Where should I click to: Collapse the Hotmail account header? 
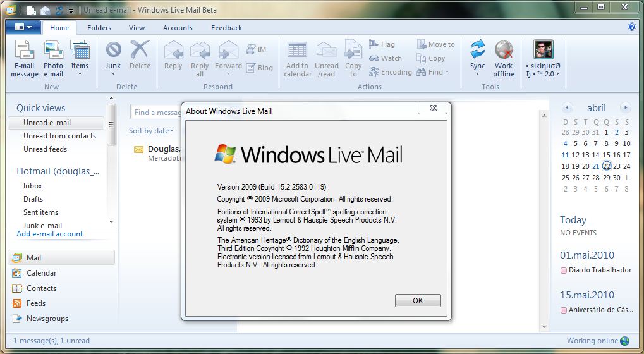[58, 171]
